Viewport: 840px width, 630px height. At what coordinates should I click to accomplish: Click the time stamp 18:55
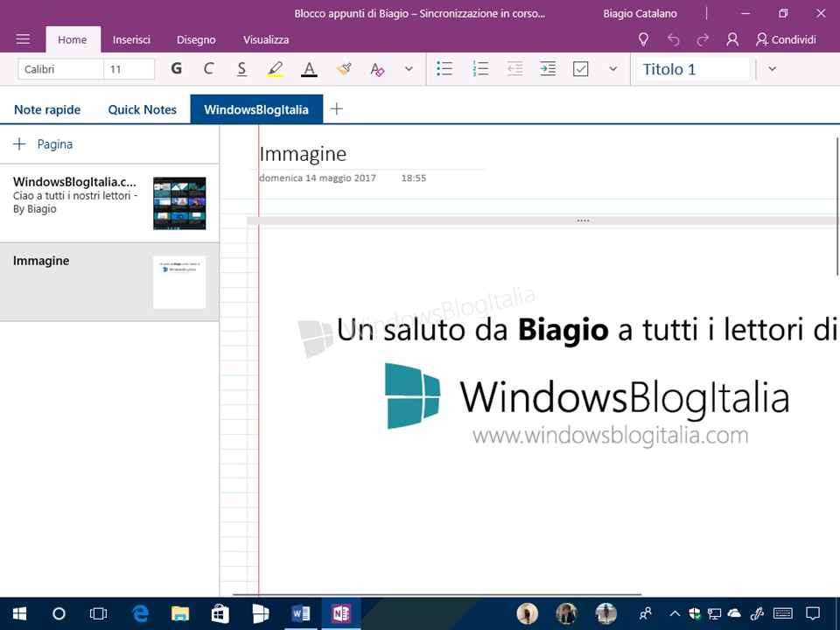(x=414, y=178)
